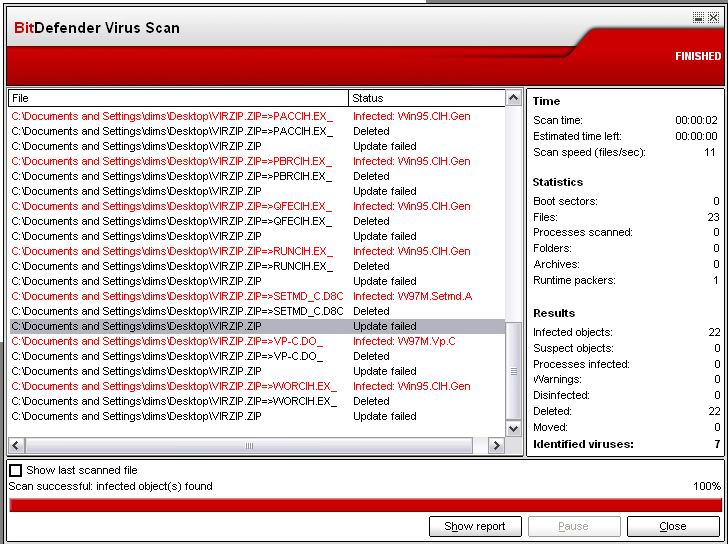Click the horizontal scrollbar right arrow
This screenshot has height=544, width=728.
[x=496, y=446]
